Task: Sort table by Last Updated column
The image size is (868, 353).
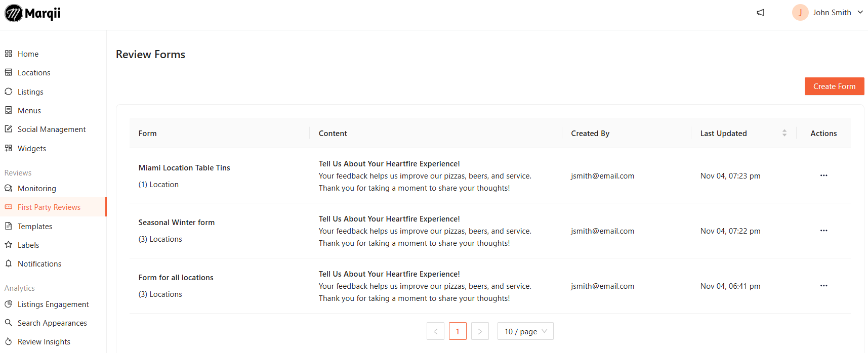Action: point(784,133)
